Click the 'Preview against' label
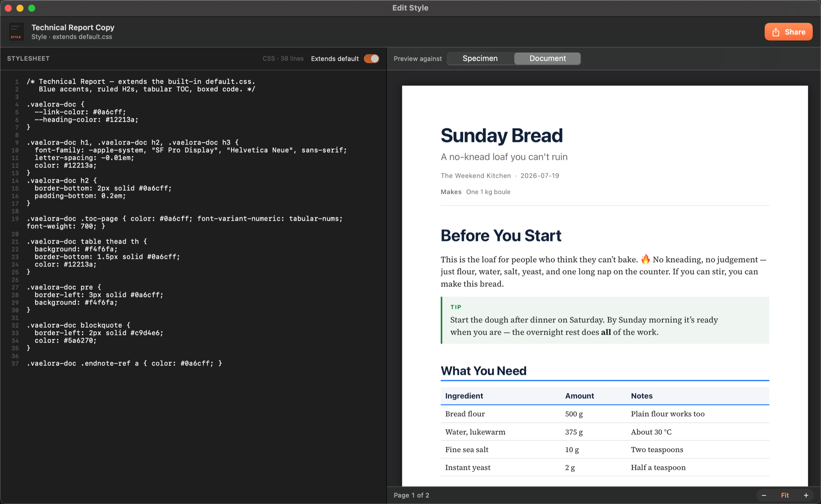 (x=418, y=59)
